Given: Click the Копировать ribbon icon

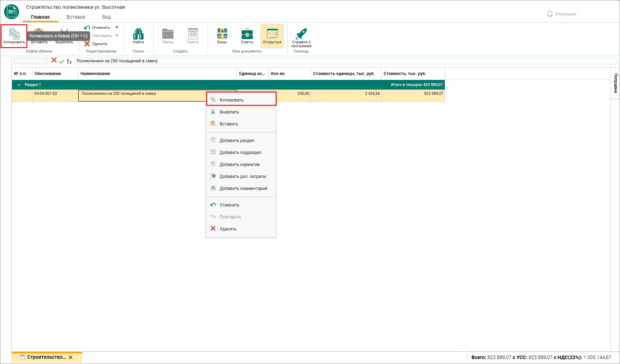Looking at the screenshot, I should (14, 34).
